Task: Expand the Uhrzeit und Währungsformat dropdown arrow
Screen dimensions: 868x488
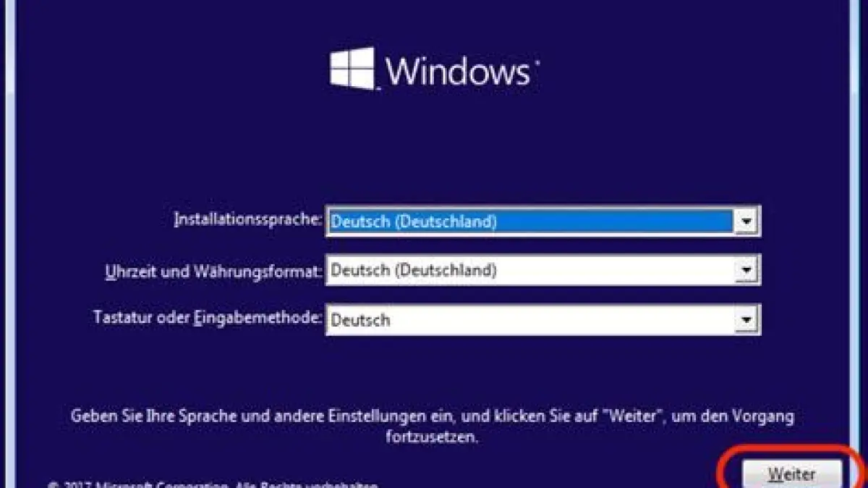Action: [x=746, y=271]
